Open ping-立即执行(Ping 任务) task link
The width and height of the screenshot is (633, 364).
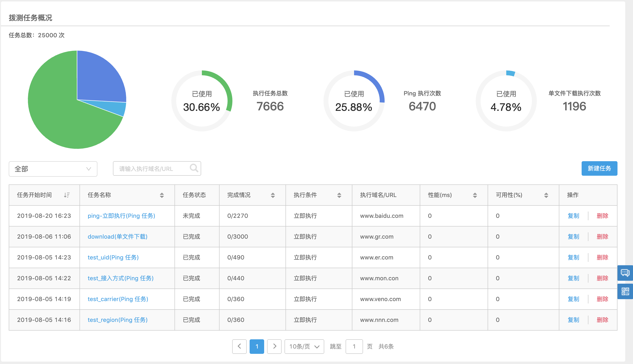click(121, 216)
